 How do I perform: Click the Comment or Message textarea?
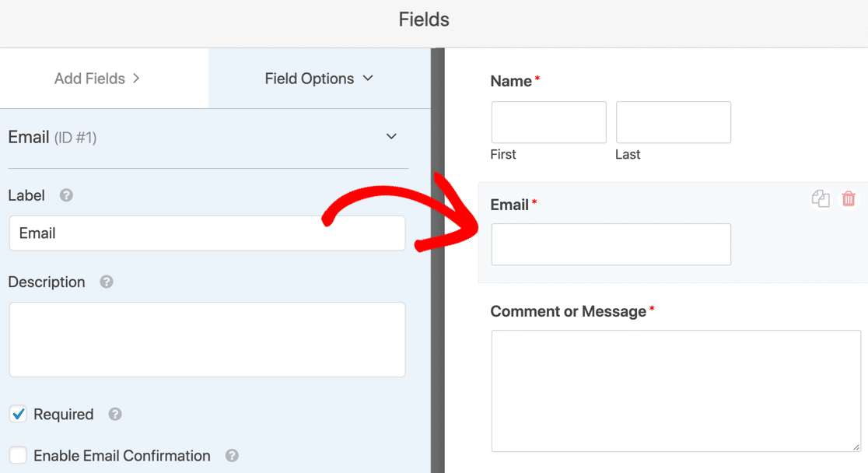(675, 391)
